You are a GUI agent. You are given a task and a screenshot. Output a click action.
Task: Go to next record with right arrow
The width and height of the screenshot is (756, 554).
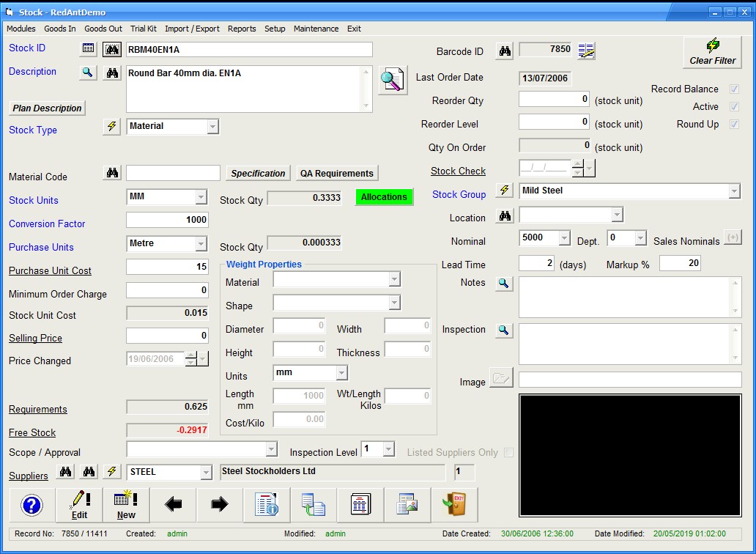point(220,505)
